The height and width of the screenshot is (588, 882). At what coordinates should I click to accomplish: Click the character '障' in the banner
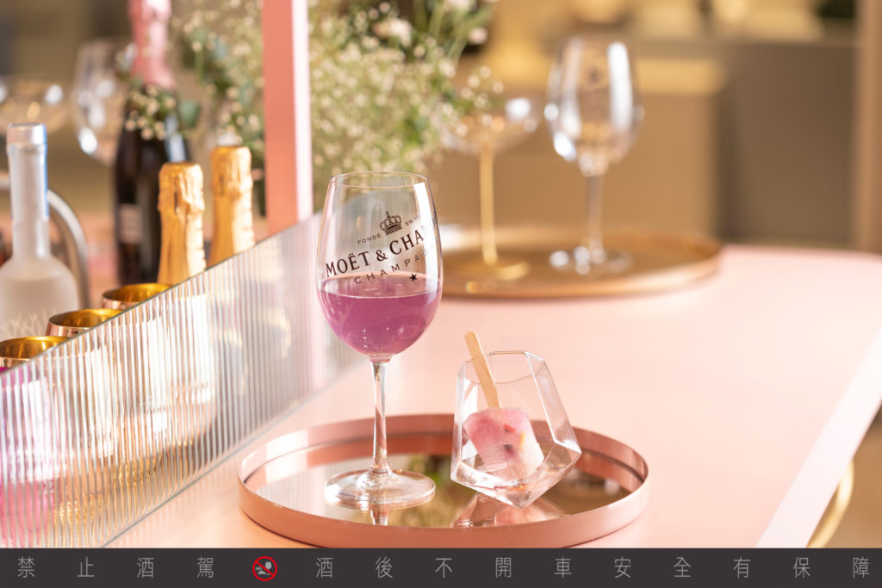pyautogui.click(x=860, y=567)
